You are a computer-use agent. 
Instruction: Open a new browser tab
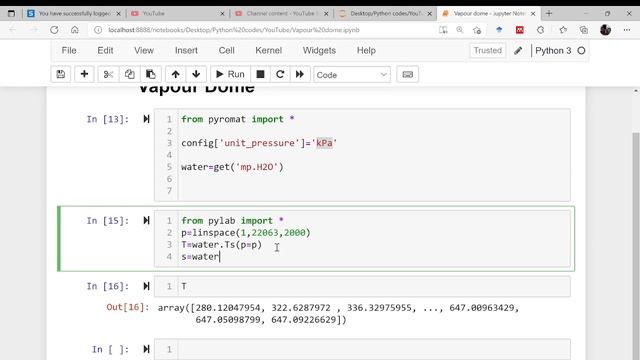549,13
